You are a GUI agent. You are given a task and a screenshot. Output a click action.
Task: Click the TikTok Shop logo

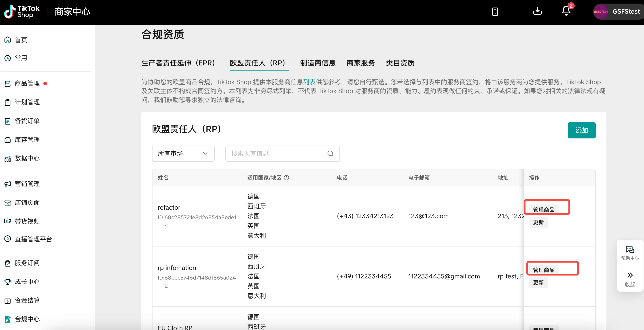point(22,11)
